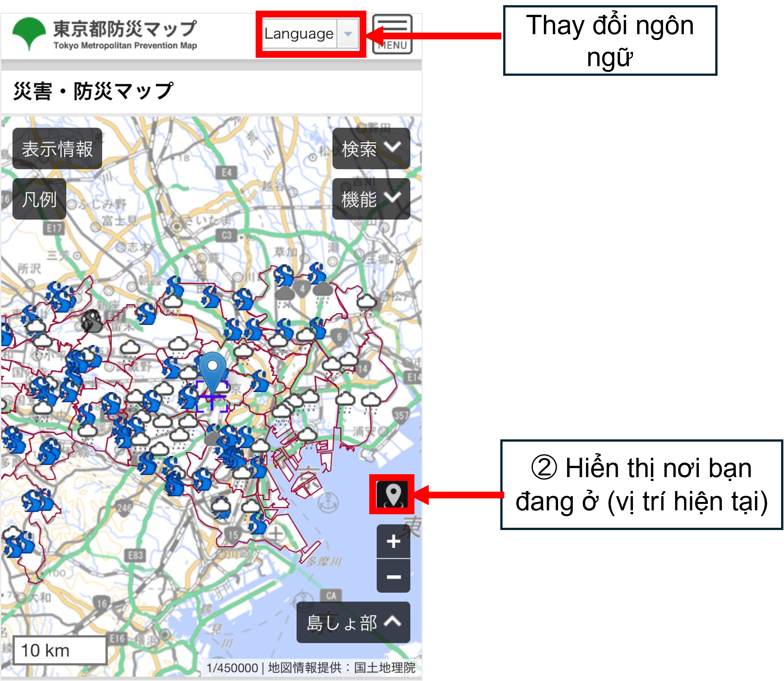
Task: Click the current location pin icon
Action: coord(392,495)
